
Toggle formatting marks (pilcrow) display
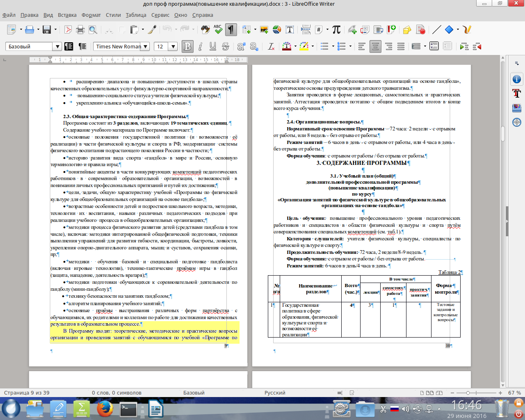231,30
